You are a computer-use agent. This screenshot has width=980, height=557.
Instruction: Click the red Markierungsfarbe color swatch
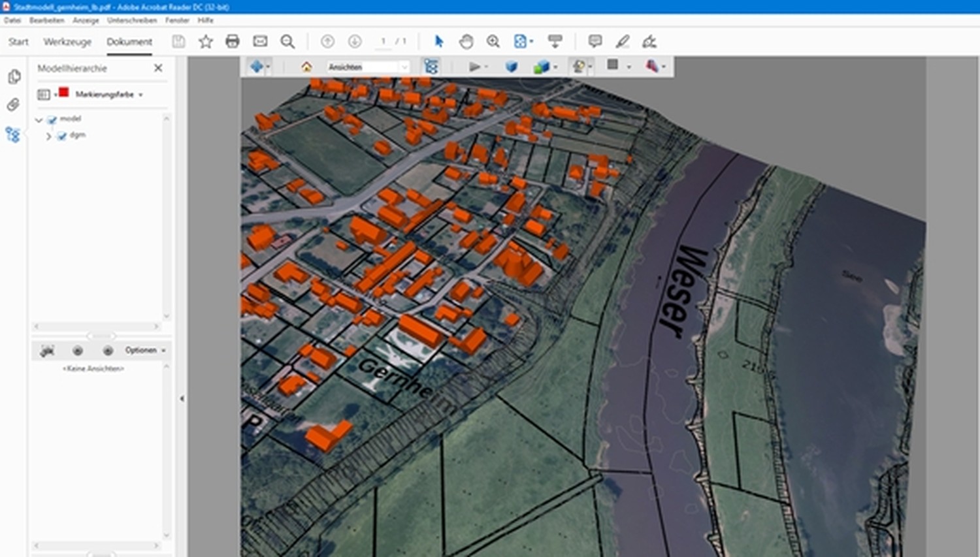(x=63, y=93)
